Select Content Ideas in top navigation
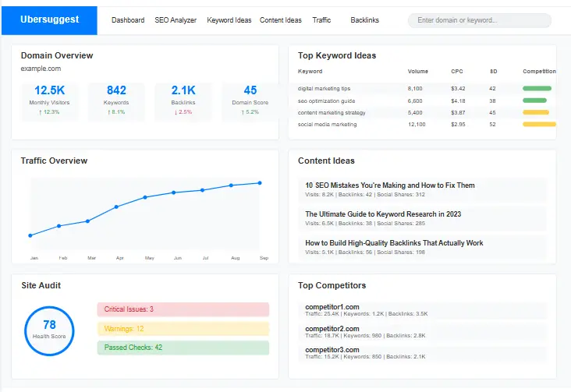This screenshot has width=571, height=392. click(280, 20)
